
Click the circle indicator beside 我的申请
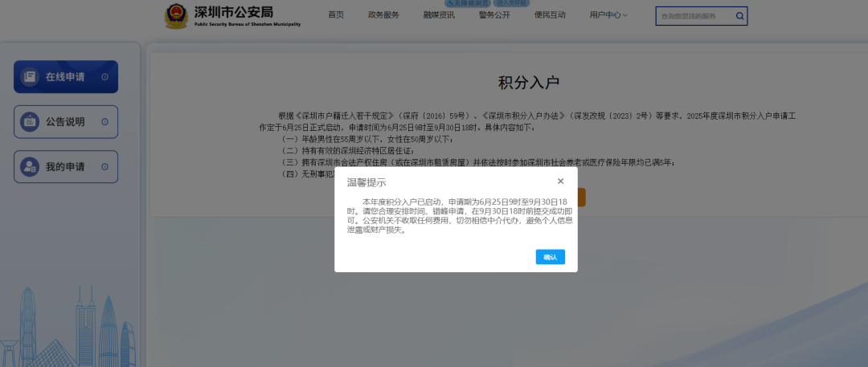coord(104,167)
